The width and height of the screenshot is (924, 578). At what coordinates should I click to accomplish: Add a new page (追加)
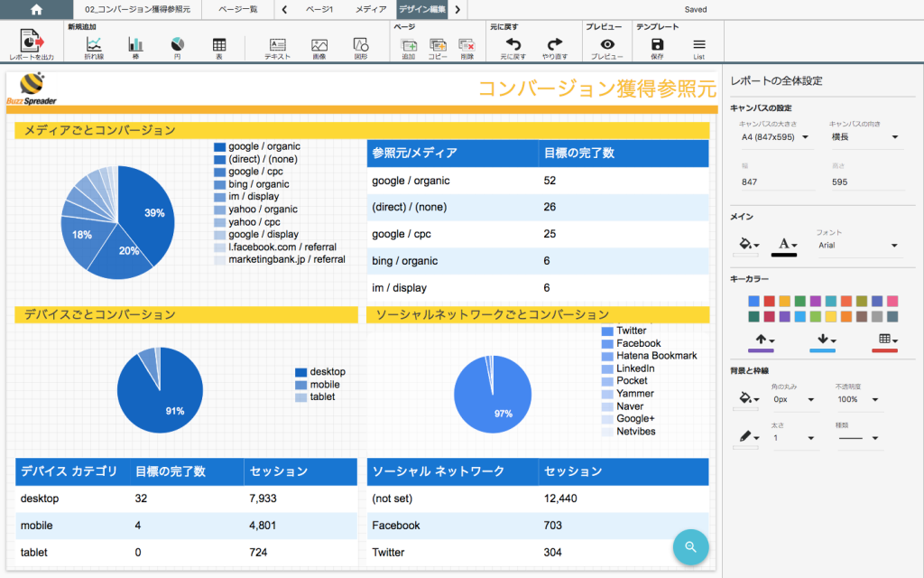coord(409,49)
